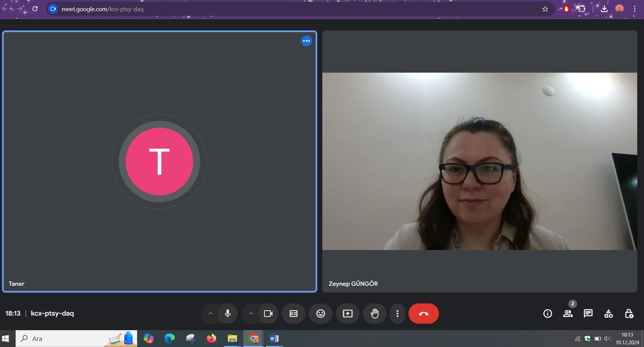Click the meeting code kcx-ptsy-daq text
Viewport: 644px width, 347px height.
(x=52, y=313)
